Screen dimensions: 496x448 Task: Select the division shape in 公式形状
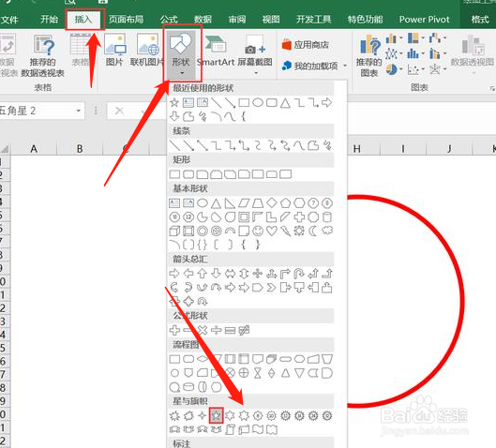[x=216, y=330]
